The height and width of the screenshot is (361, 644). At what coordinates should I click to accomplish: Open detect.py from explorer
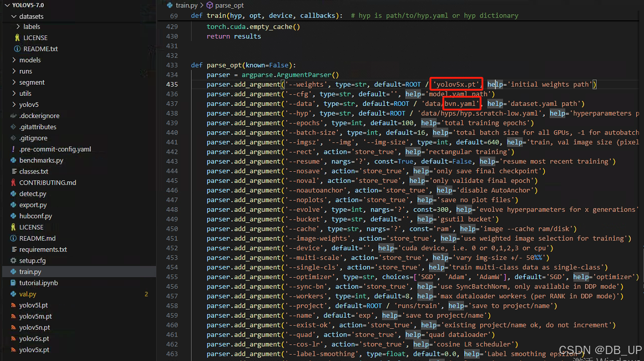click(33, 194)
